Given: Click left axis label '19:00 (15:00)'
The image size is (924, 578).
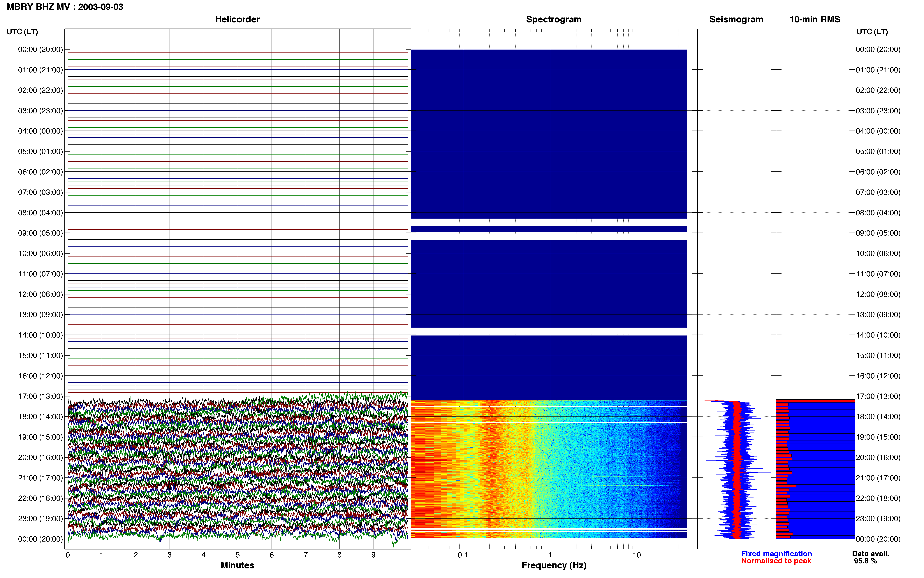Looking at the screenshot, I should tap(41, 437).
